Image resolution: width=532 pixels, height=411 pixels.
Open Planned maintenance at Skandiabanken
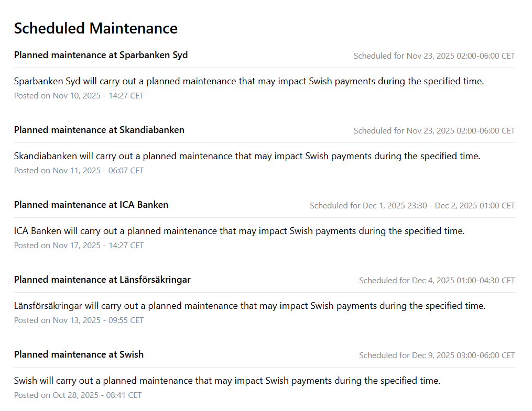pyautogui.click(x=99, y=130)
